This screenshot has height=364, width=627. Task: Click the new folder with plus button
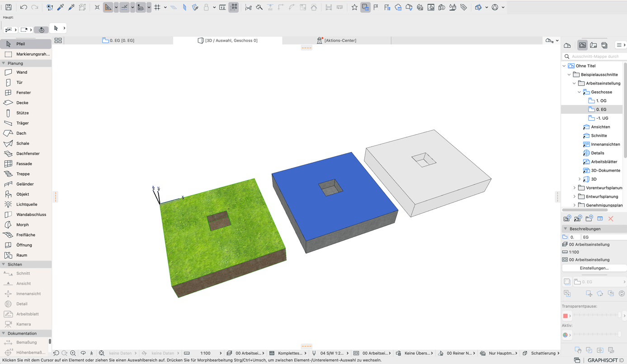(x=589, y=219)
